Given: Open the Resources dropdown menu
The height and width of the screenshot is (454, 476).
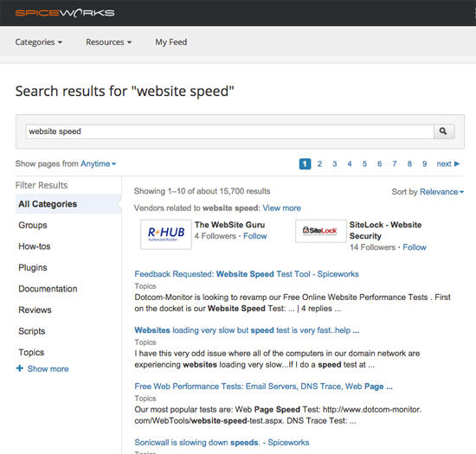Looking at the screenshot, I should tap(108, 42).
